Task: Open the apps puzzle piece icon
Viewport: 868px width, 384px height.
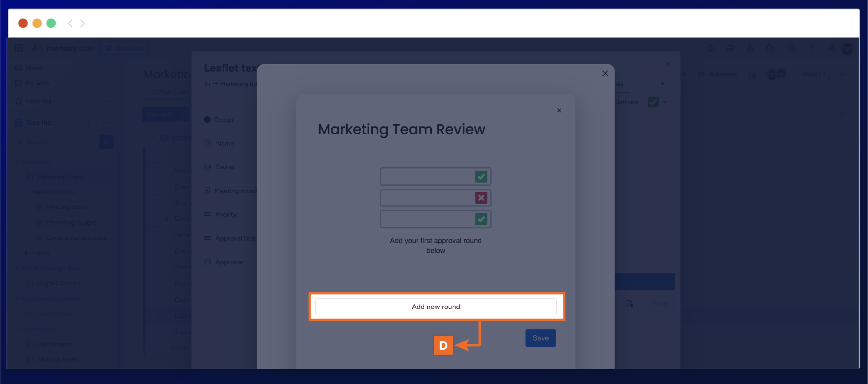Action: click(770, 48)
